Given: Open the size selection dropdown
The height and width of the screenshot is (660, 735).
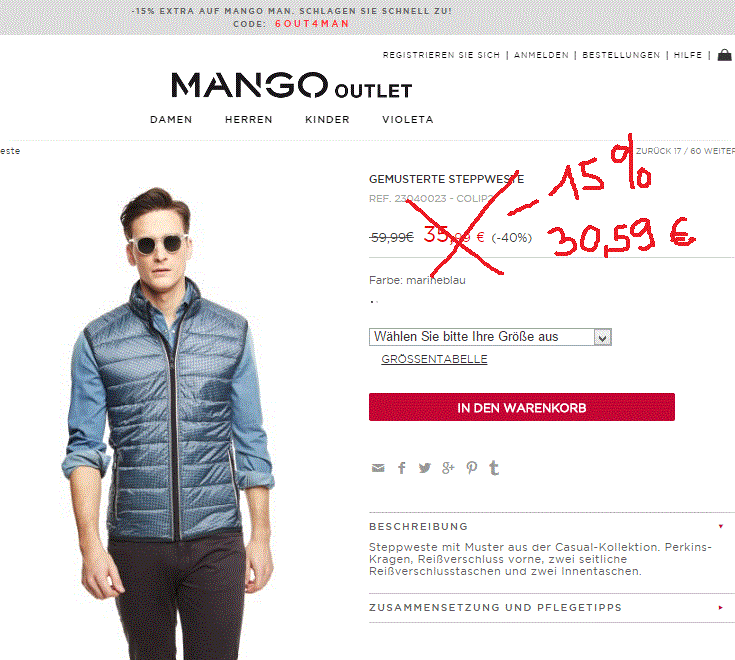Looking at the screenshot, I should click(x=490, y=337).
